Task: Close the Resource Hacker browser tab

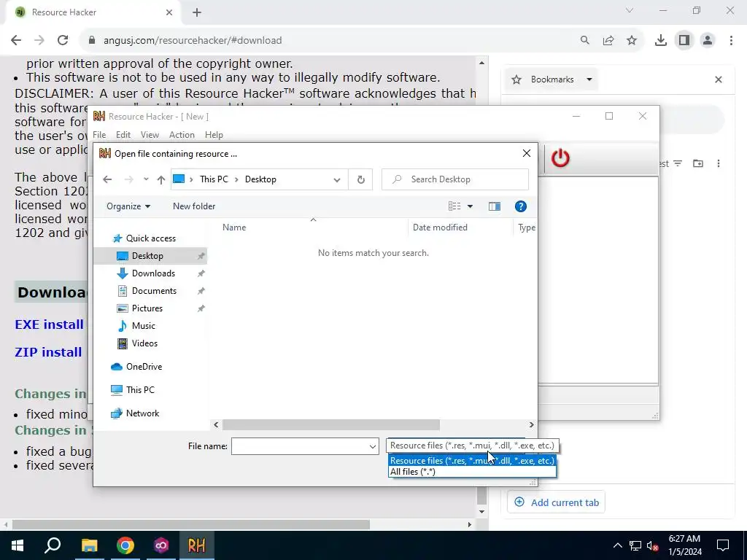Action: click(x=169, y=12)
